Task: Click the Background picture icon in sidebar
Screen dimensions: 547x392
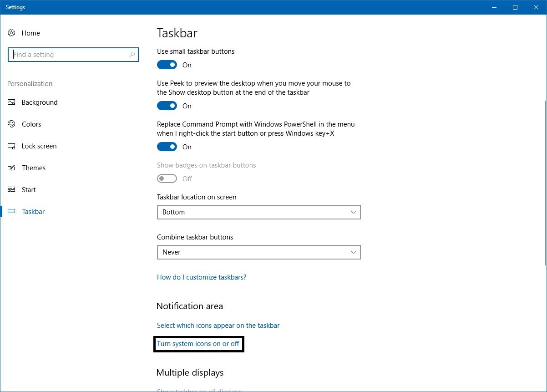Action: [11, 102]
